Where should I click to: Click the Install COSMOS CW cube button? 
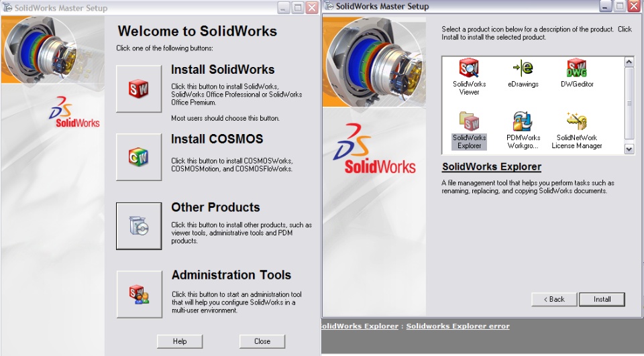pos(139,157)
